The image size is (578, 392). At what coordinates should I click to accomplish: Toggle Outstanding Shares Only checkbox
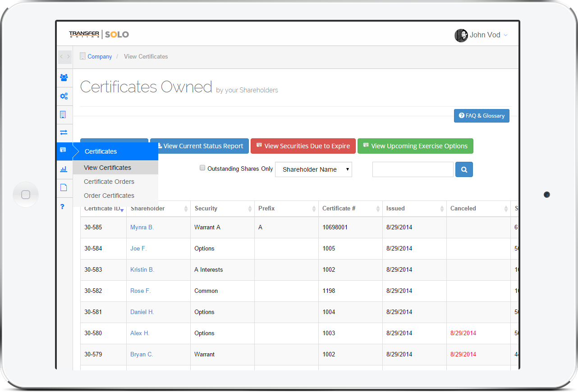(202, 168)
